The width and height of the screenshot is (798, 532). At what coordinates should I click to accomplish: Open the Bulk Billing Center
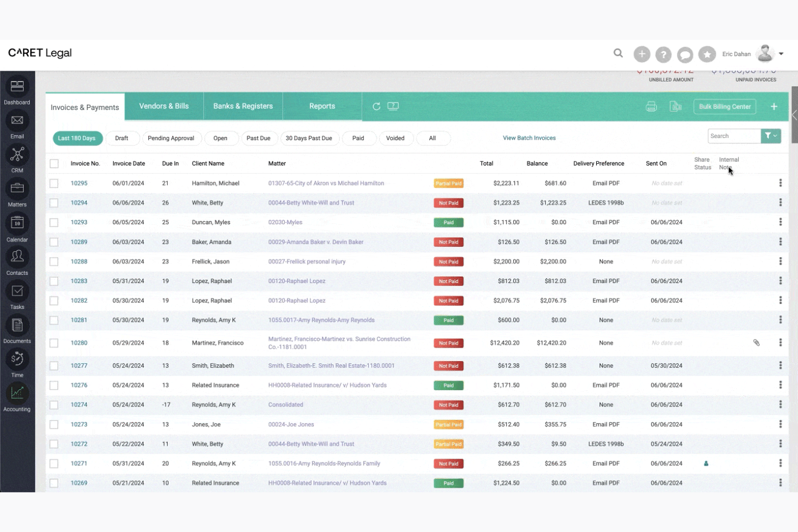click(x=725, y=107)
